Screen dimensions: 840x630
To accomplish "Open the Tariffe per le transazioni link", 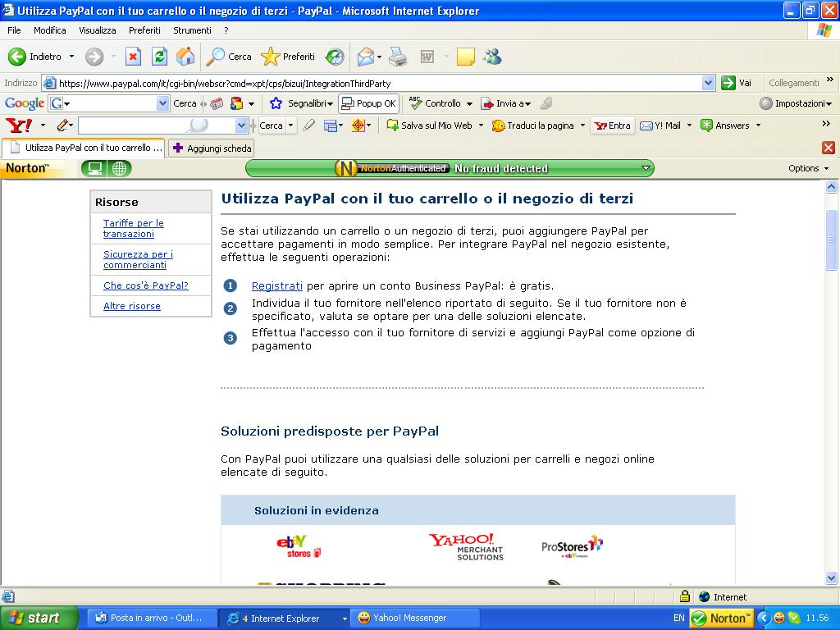I will pos(134,228).
